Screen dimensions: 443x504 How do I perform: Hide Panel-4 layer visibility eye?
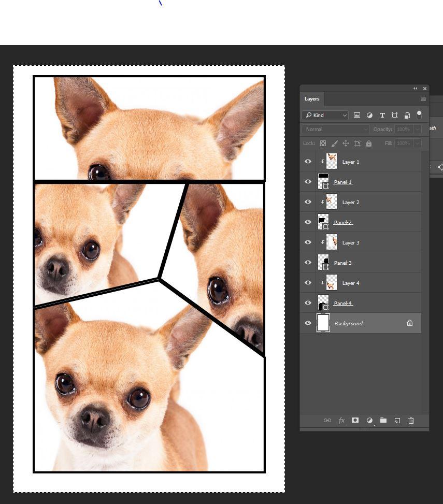[308, 303]
